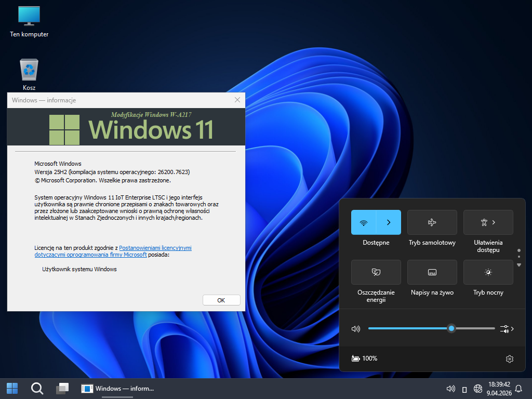This screenshot has width=532, height=399.
Task: Expand Ułatwienia dostępu options
Action: 488,222
